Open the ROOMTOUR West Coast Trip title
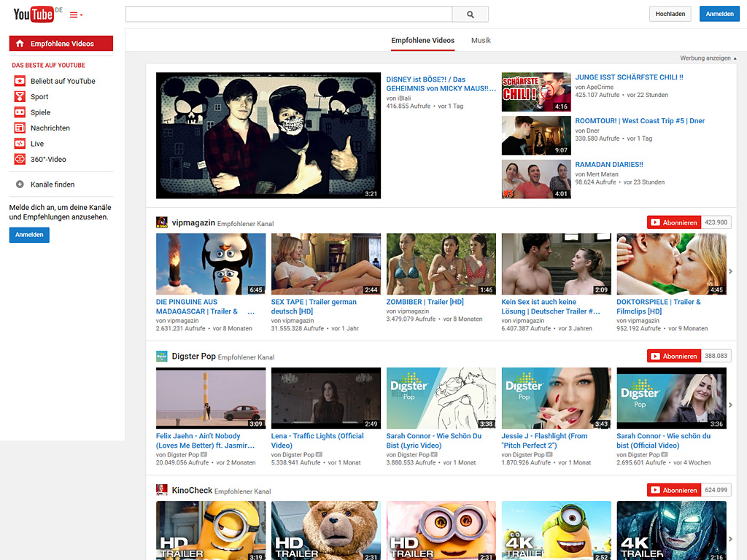This screenshot has width=747, height=560. [x=639, y=121]
